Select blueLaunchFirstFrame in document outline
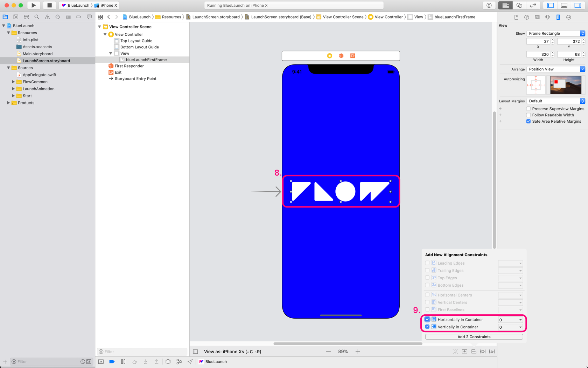This screenshot has height=368, width=588. tap(146, 60)
